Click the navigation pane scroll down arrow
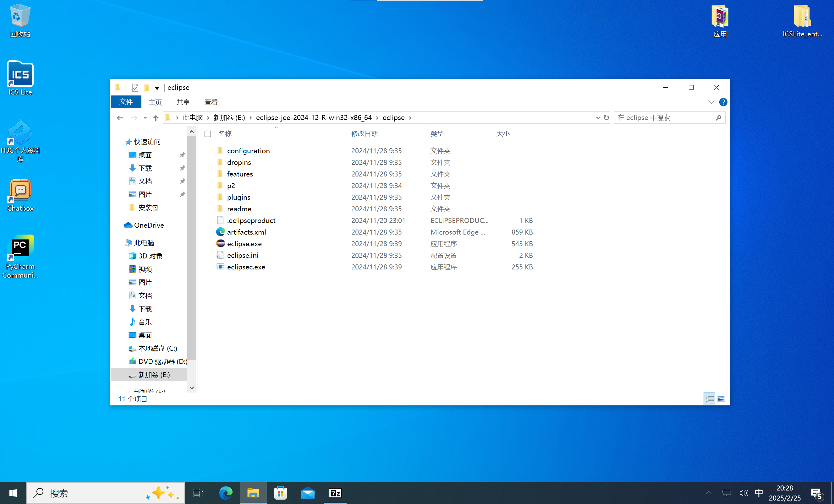834x504 pixels. point(192,387)
